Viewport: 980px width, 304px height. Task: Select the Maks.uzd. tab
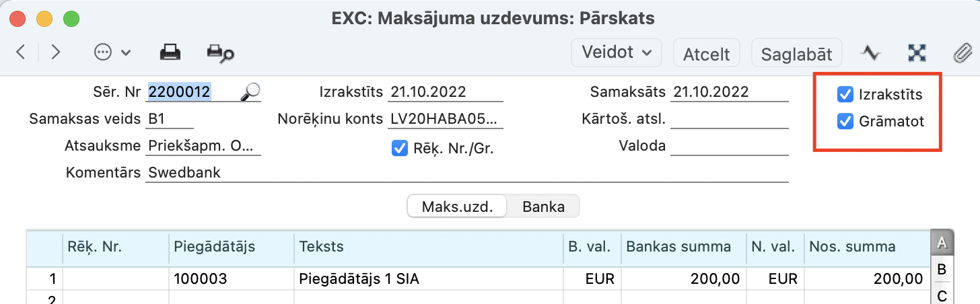tap(457, 206)
